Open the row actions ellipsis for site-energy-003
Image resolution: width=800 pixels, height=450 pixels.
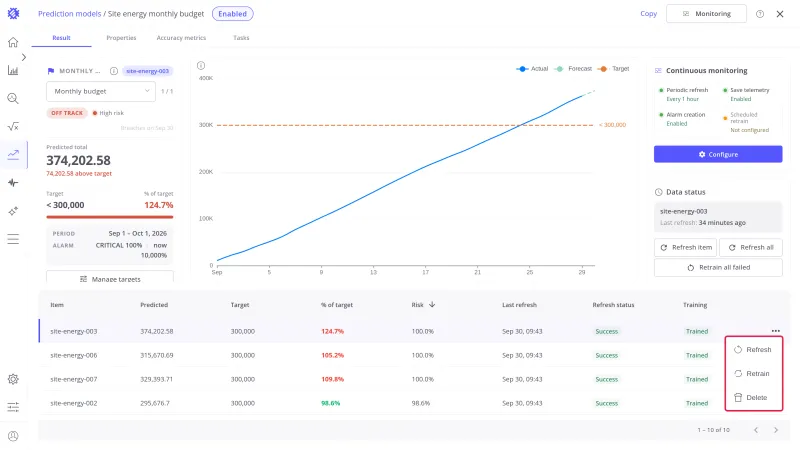pos(776,331)
